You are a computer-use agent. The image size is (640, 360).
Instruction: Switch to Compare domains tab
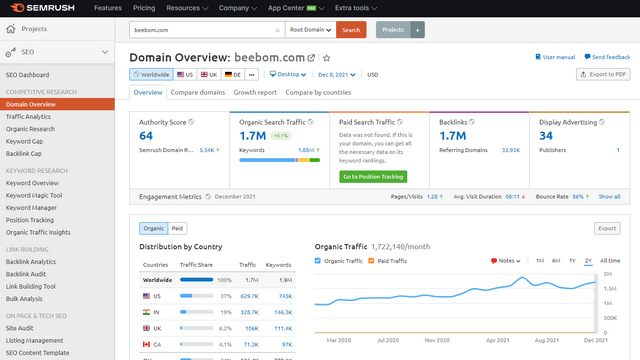click(x=198, y=92)
